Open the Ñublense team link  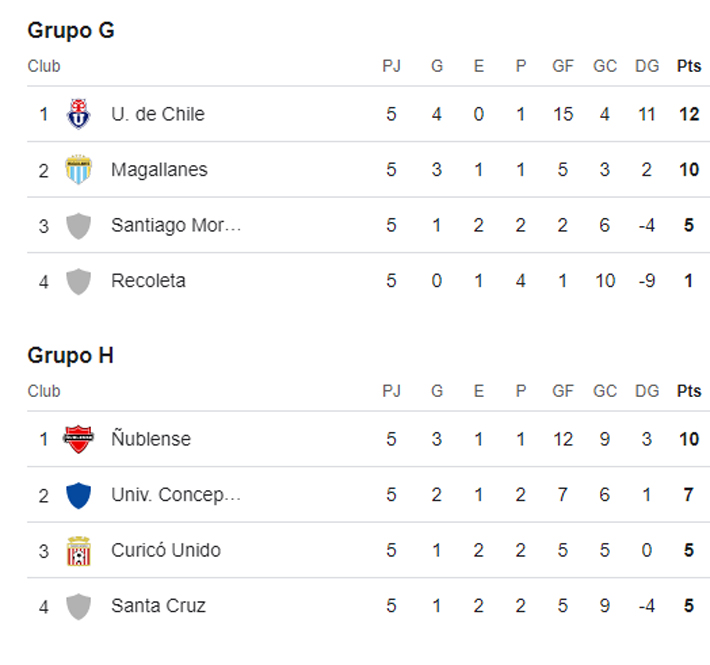click(151, 439)
